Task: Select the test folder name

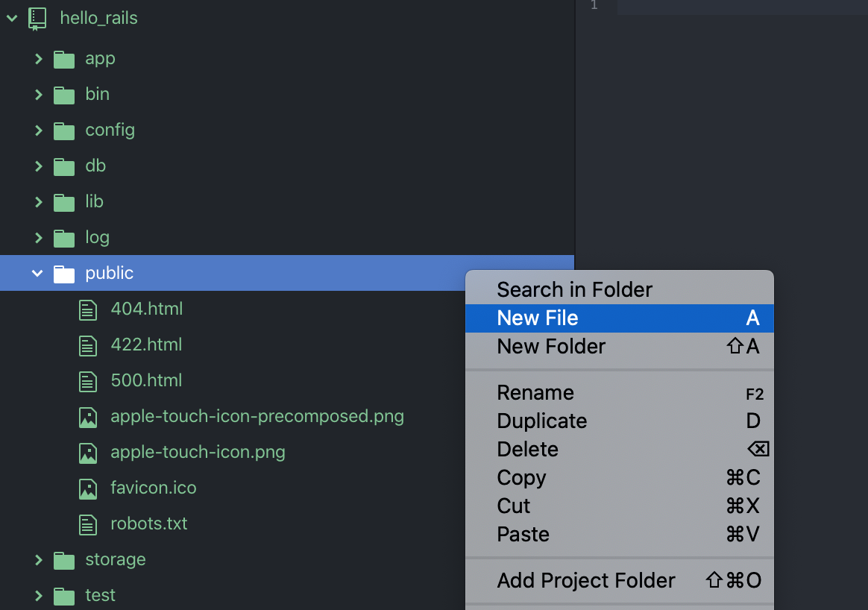Action: click(x=101, y=596)
